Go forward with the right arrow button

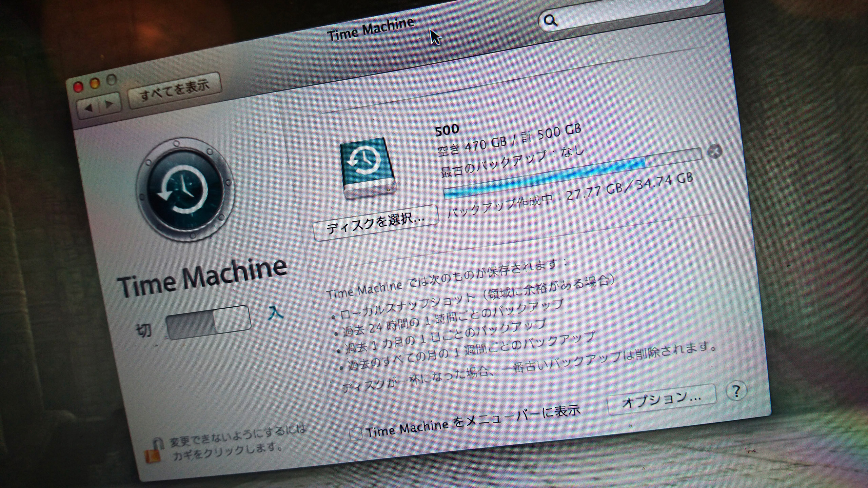pyautogui.click(x=110, y=103)
